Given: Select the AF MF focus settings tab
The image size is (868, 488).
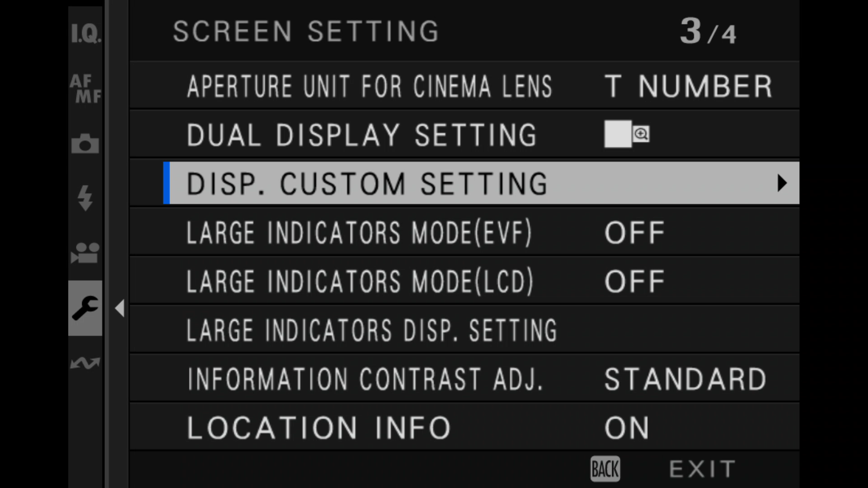Looking at the screenshot, I should [x=85, y=89].
